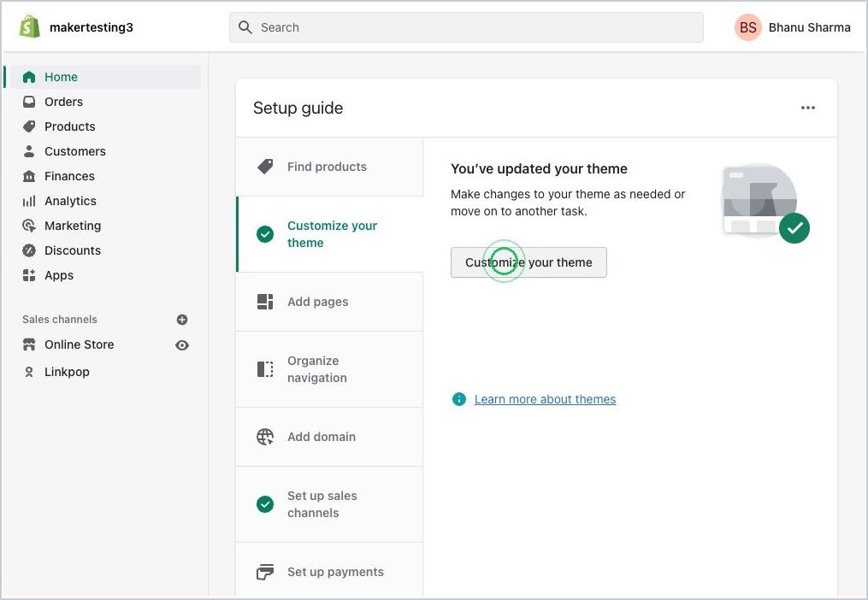Open Learn more about themes link
The width and height of the screenshot is (868, 600).
tap(546, 399)
